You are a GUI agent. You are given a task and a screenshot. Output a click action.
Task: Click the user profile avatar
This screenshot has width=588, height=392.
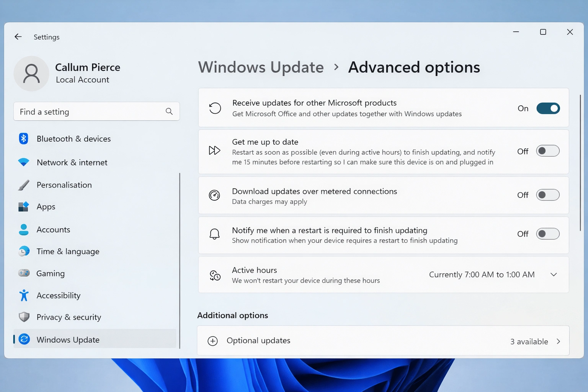coord(31,73)
